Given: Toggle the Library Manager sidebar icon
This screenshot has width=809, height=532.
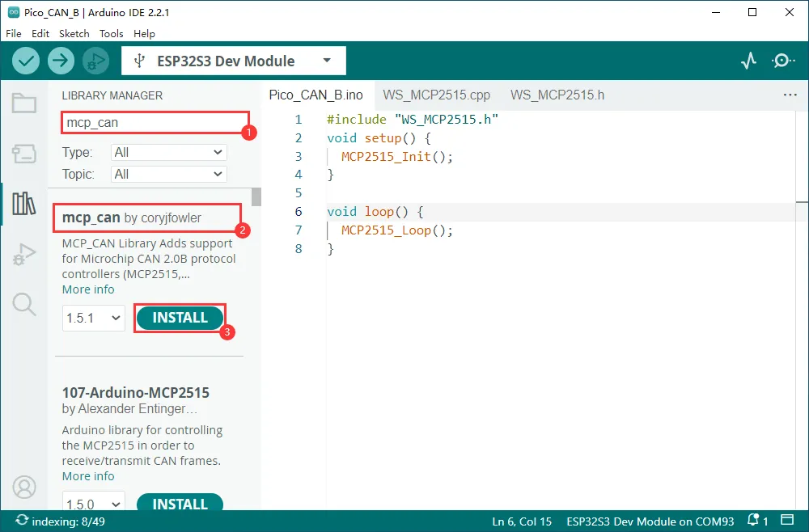Looking at the screenshot, I should tap(24, 204).
